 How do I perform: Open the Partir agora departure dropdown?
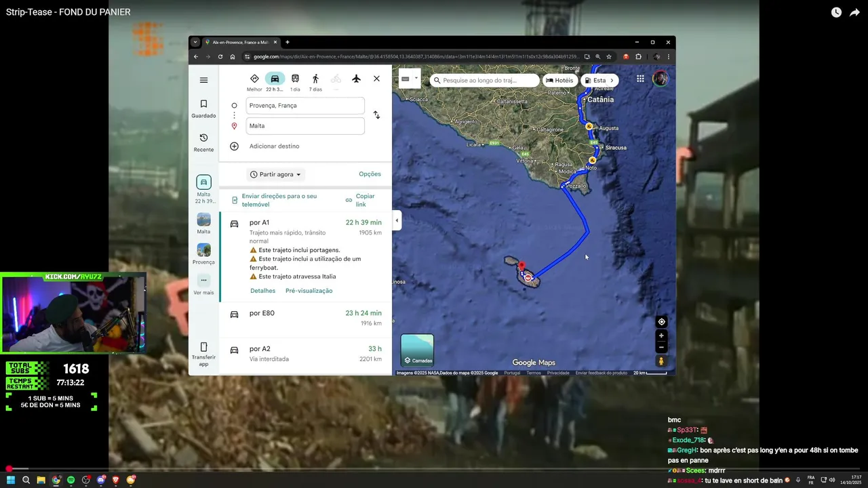[275, 174]
